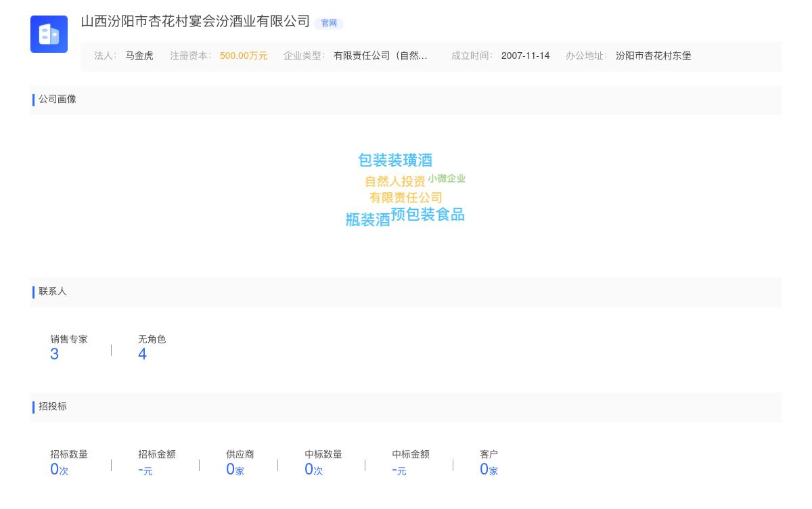Click the 法人 field label
Viewport: 812px width, 509px height.
(106, 56)
